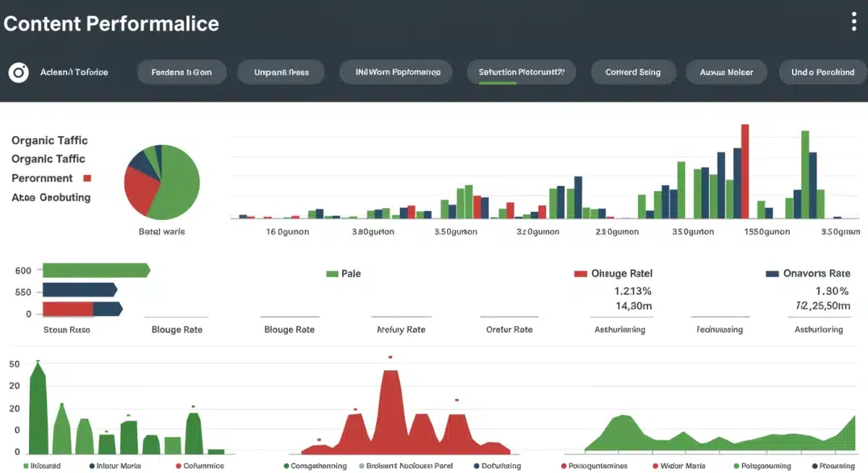Select the INdWom Poplomance tab
The width and height of the screenshot is (868, 473).
pos(396,72)
